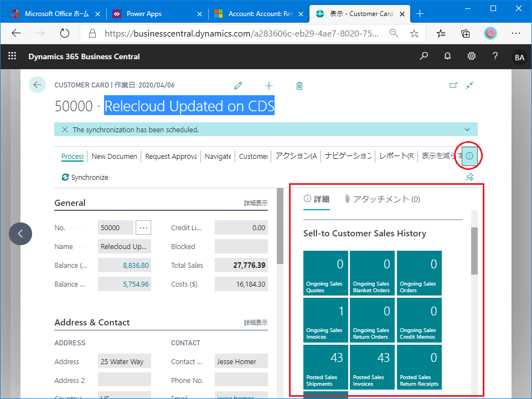Viewport: 532px width, 399px height.
Task: Go back from Customer Card page
Action: [37, 85]
